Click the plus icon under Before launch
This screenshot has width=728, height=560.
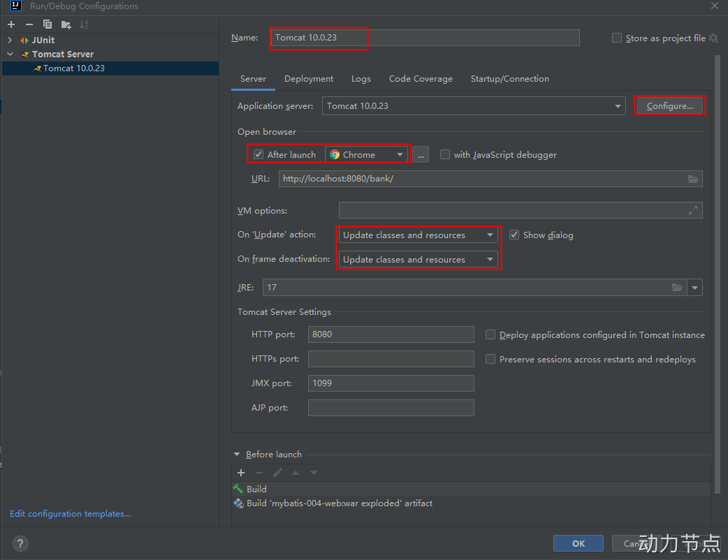[241, 473]
